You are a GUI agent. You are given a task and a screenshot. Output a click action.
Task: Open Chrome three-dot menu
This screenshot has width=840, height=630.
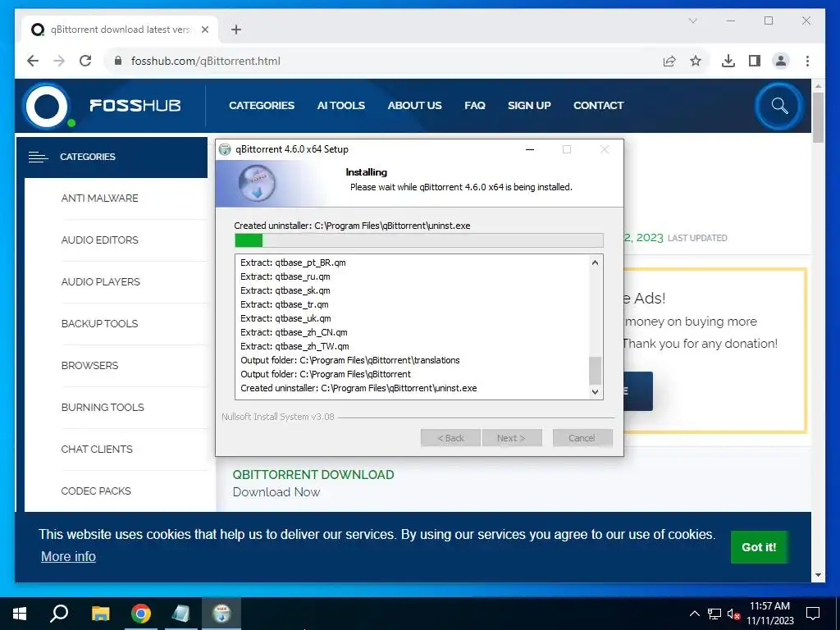(807, 61)
